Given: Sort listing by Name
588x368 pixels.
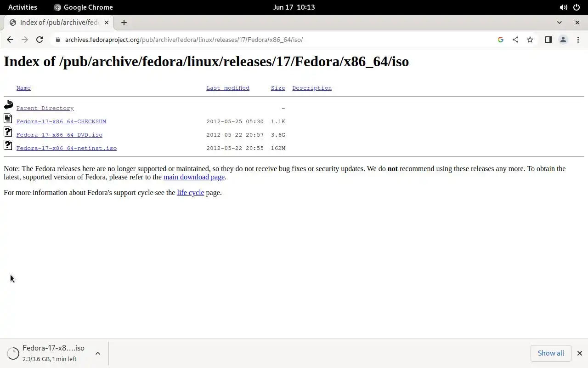Looking at the screenshot, I should pos(23,88).
